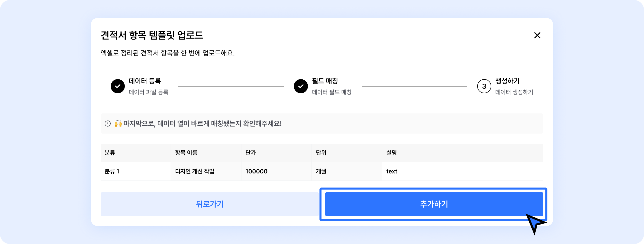Click the raised hands emoji in banner

pyautogui.click(x=118, y=124)
